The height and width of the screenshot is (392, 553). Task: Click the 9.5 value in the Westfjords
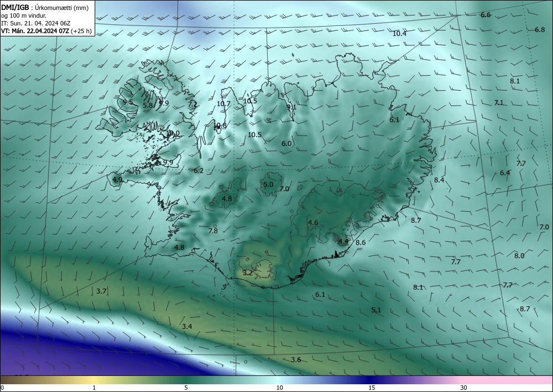pyautogui.click(x=128, y=102)
